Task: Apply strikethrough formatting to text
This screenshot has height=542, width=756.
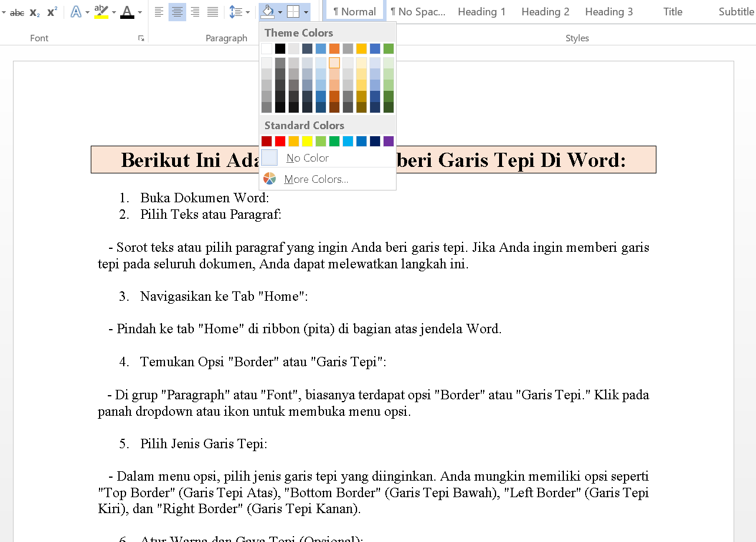Action: pyautogui.click(x=16, y=12)
